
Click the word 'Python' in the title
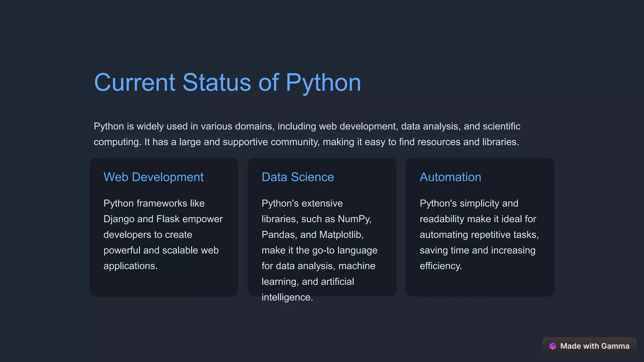coord(323,83)
